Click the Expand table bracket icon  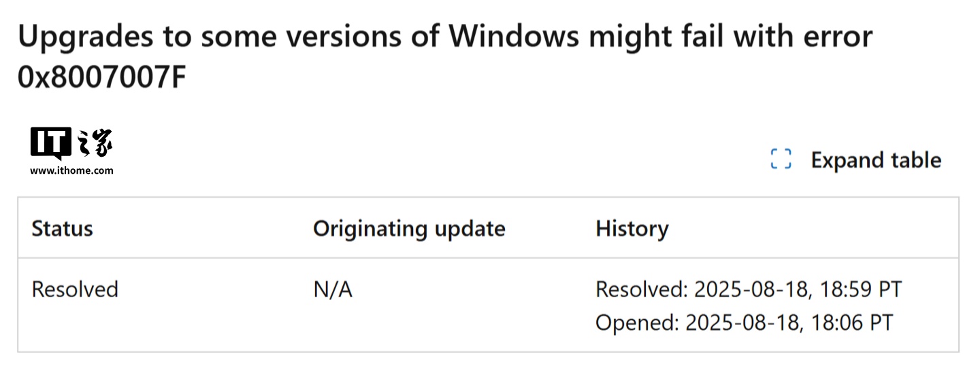pyautogui.click(x=781, y=159)
